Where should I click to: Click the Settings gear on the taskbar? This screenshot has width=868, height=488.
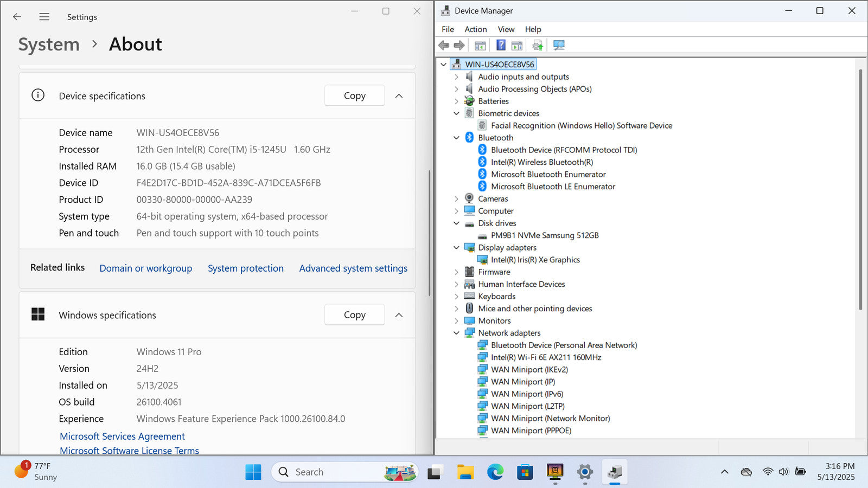tap(584, 472)
